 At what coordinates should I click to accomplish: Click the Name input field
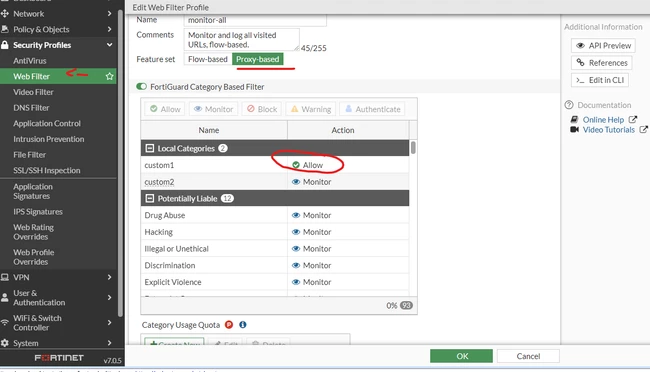click(x=255, y=20)
